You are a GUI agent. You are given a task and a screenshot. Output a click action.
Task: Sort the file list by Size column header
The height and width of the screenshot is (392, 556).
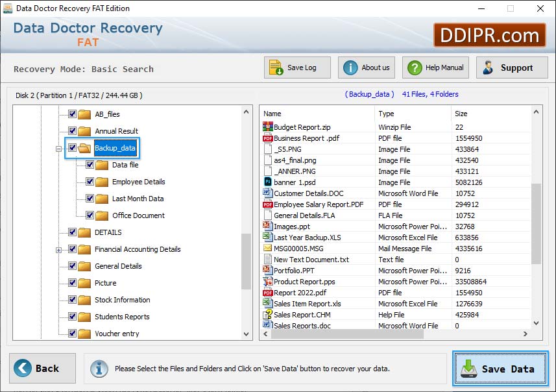point(491,114)
